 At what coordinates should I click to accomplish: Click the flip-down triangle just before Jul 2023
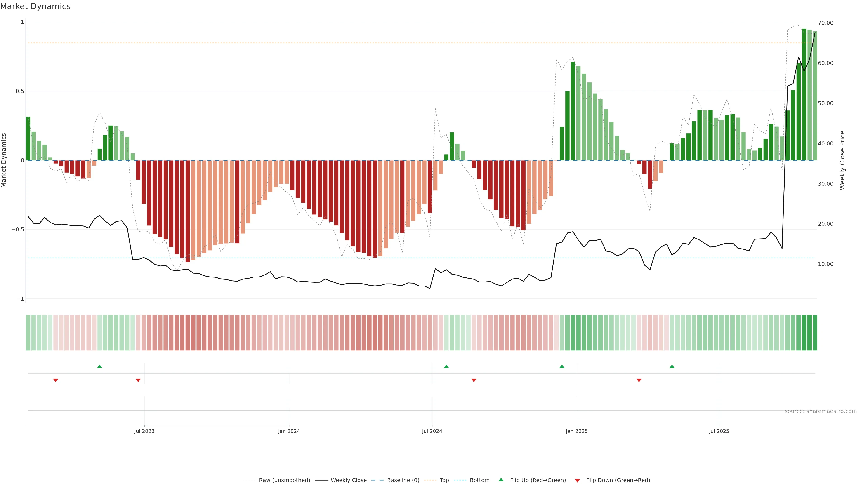click(138, 380)
